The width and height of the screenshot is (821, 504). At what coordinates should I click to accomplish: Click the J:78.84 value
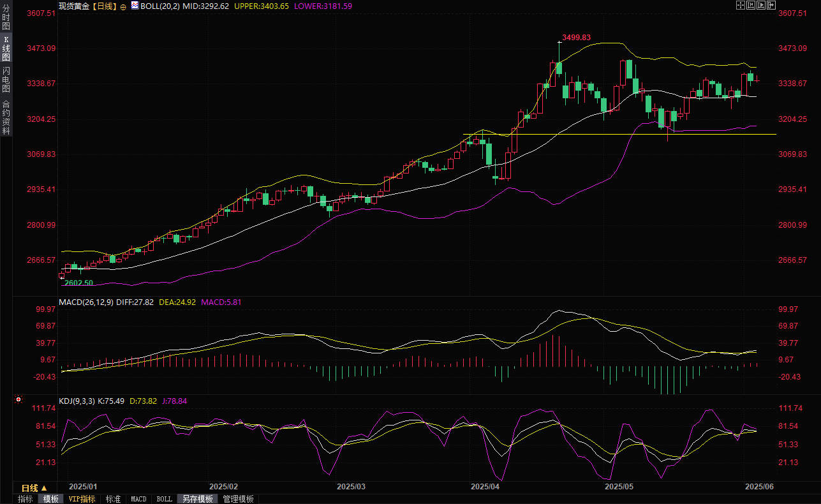tap(174, 401)
